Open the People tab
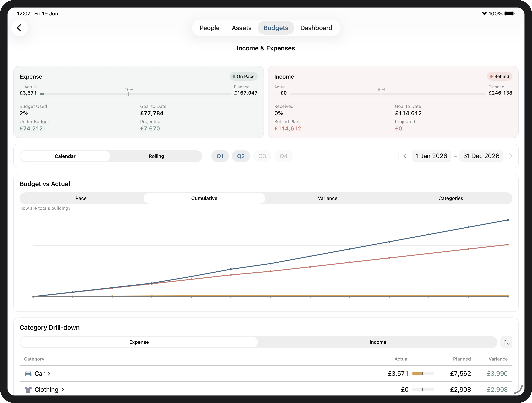 click(209, 28)
